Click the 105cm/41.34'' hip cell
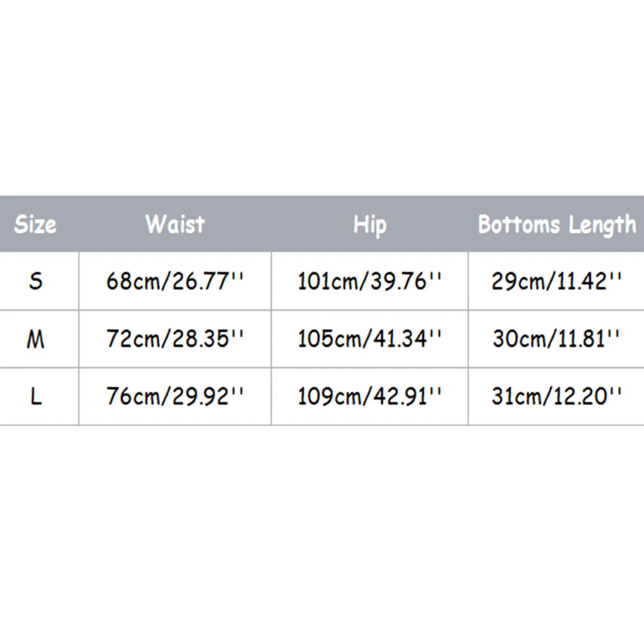Screen dimensions: 644x644 [369, 339]
